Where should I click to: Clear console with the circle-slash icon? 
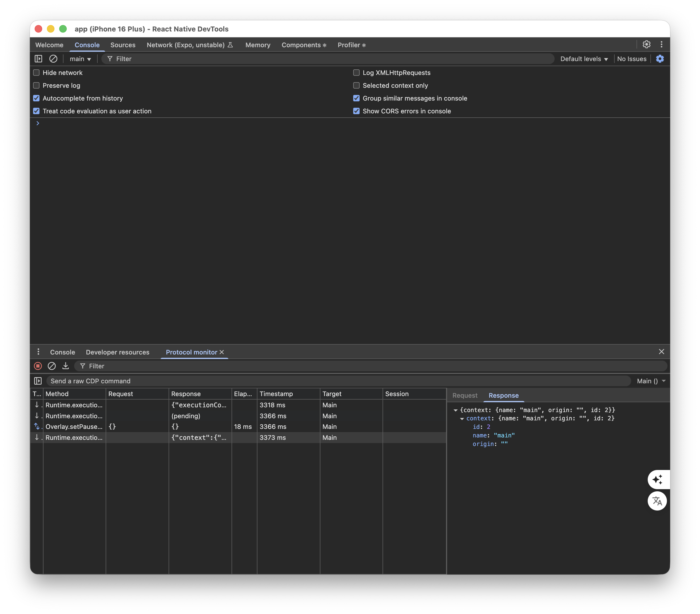point(53,59)
